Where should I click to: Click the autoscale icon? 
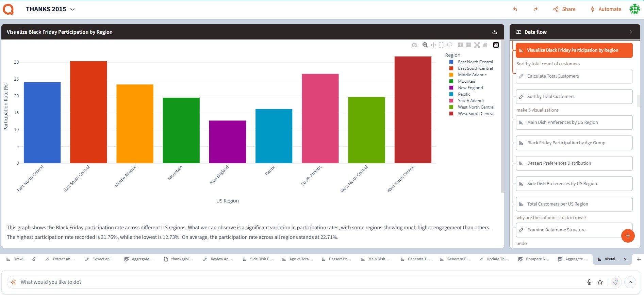click(x=477, y=45)
